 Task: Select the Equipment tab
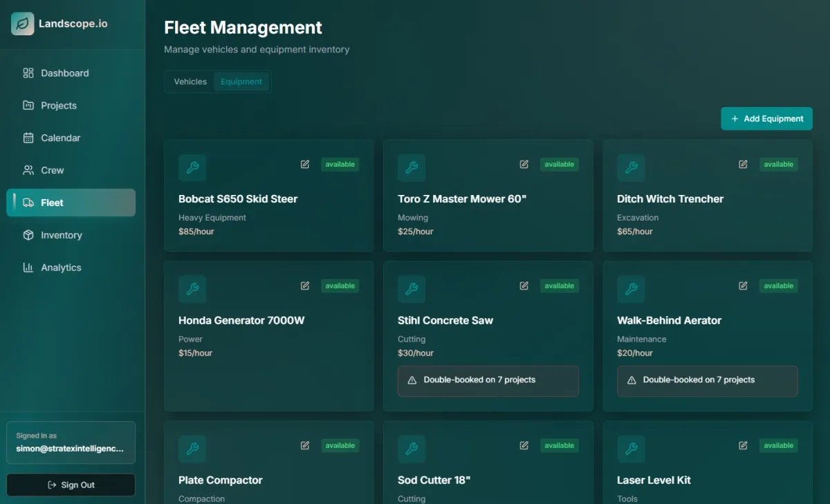pos(241,82)
